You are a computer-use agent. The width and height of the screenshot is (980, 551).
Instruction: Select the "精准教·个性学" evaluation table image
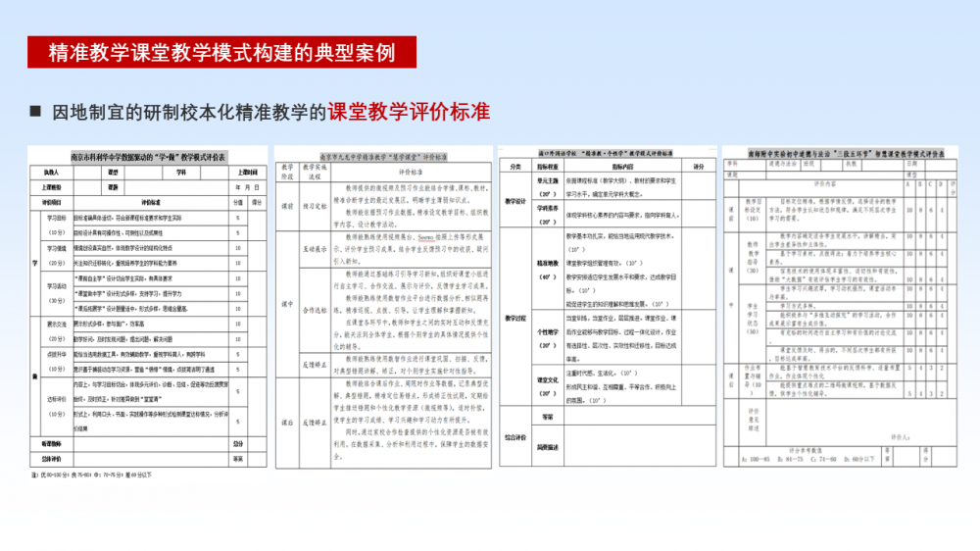coord(605,306)
